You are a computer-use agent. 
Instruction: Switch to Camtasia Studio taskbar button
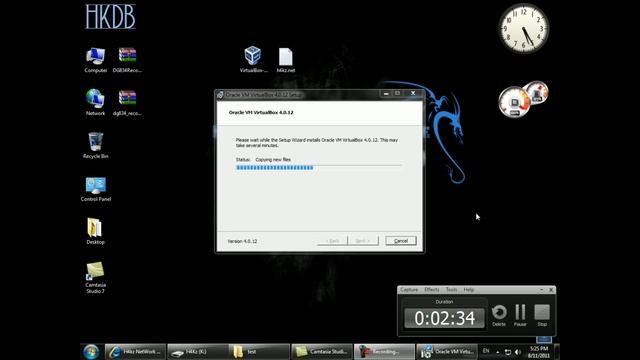(322, 352)
